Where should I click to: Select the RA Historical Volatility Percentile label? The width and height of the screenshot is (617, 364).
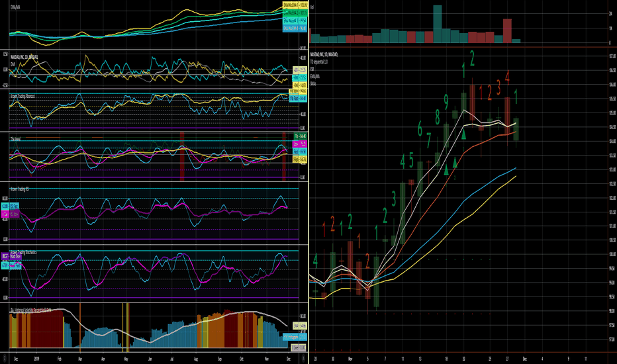pos(30,310)
